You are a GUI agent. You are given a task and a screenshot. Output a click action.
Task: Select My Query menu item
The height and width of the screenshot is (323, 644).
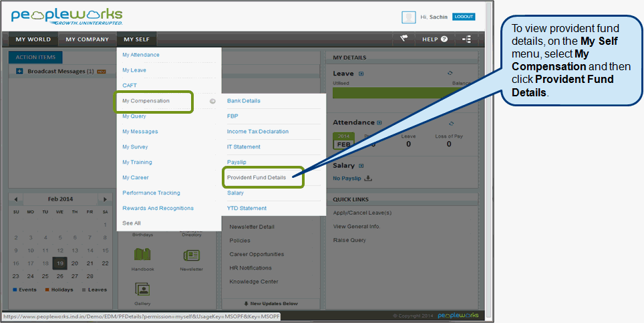(x=134, y=116)
